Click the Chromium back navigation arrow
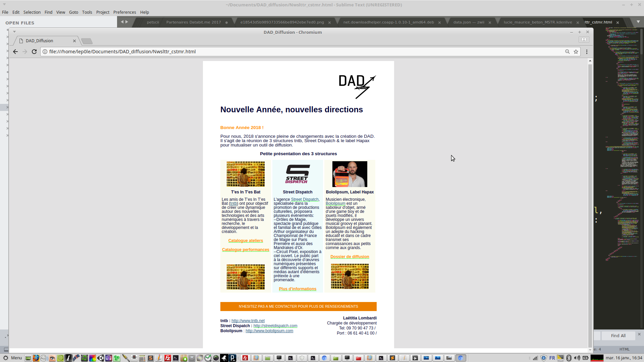644x362 pixels. point(15,52)
